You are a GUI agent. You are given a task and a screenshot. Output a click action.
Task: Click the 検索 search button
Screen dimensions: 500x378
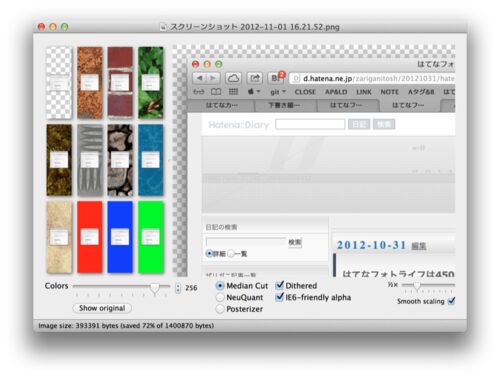pos(295,242)
